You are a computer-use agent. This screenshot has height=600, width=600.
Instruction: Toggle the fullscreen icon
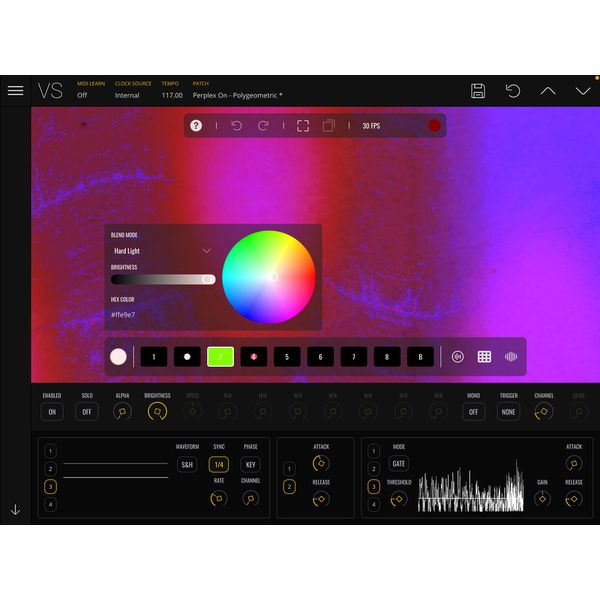click(x=302, y=126)
